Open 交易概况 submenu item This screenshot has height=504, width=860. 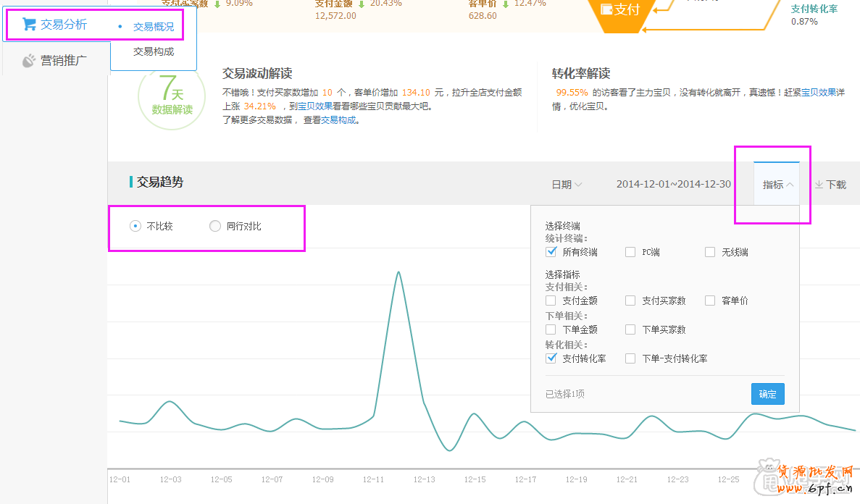coord(154,27)
